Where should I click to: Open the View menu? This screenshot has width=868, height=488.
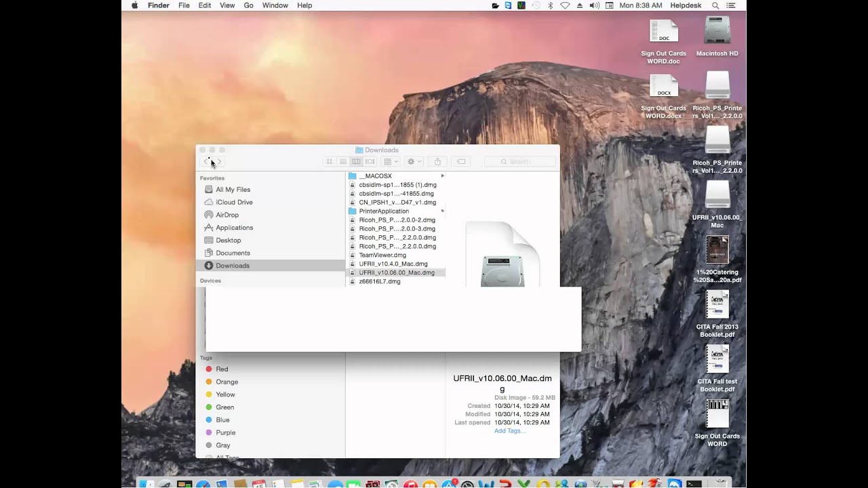(x=227, y=5)
